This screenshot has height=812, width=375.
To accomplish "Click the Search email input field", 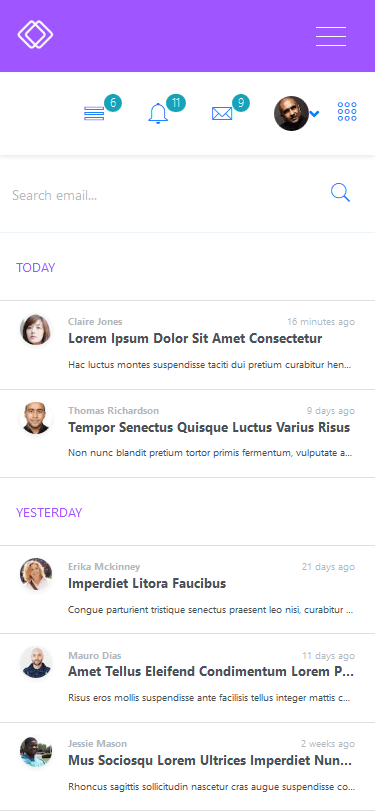I will click(x=168, y=195).
